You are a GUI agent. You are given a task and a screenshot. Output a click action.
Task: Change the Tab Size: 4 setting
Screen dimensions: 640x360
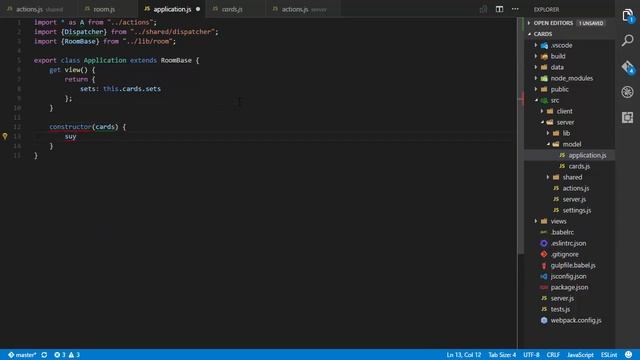coord(502,355)
